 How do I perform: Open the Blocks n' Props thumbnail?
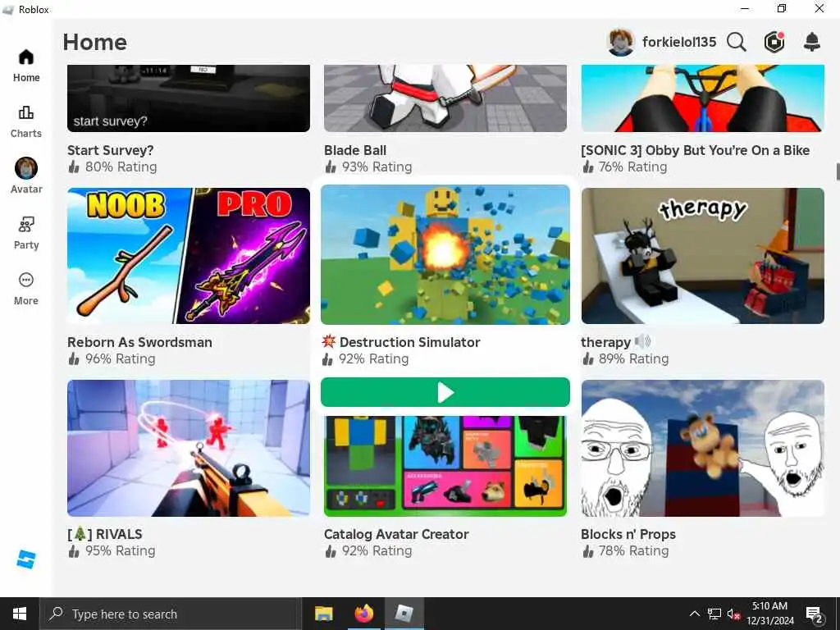point(703,449)
